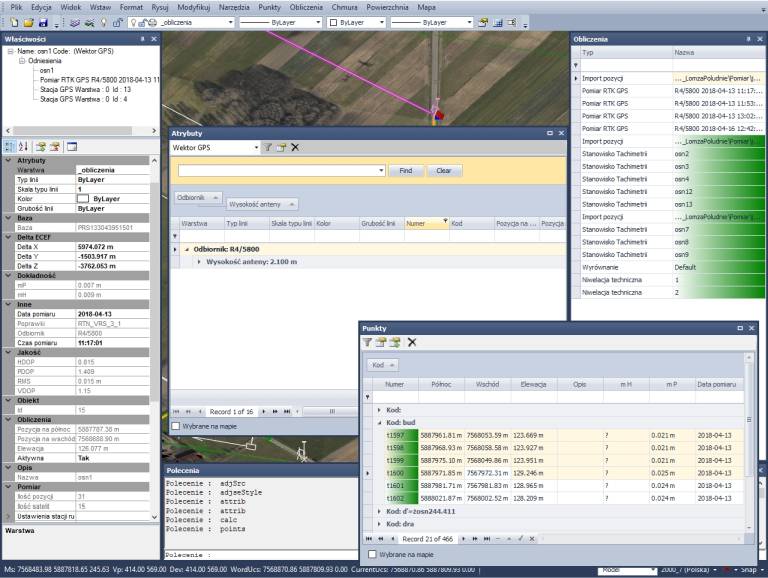
Task: Click the Kolor ByLayer color swatch
Action: 84,199
